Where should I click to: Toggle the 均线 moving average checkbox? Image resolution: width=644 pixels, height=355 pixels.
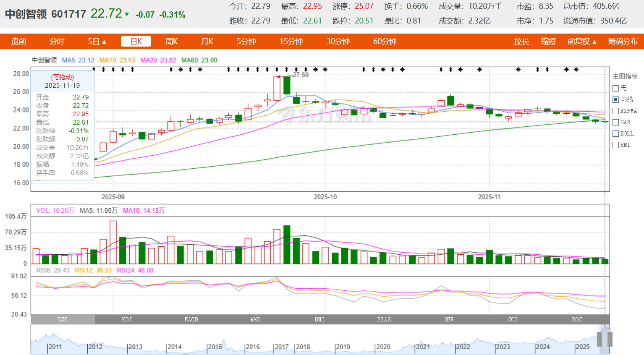(616, 99)
